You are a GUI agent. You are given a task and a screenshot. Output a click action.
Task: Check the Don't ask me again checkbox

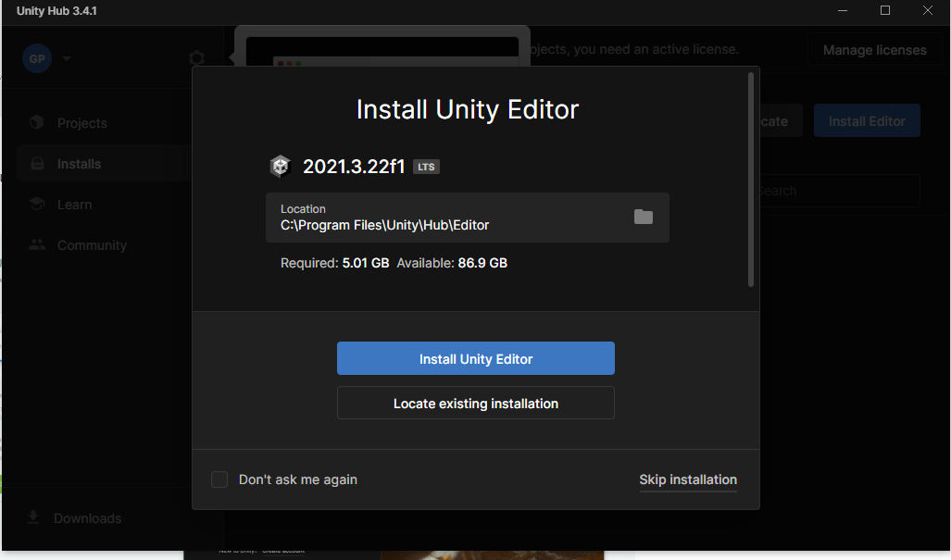(219, 479)
